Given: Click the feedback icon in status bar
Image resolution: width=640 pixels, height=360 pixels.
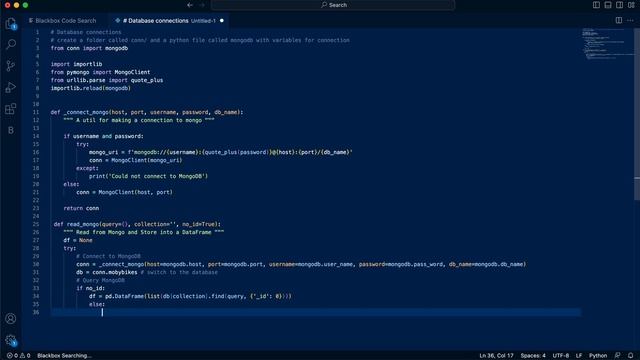Looking at the screenshot, I should [618, 356].
